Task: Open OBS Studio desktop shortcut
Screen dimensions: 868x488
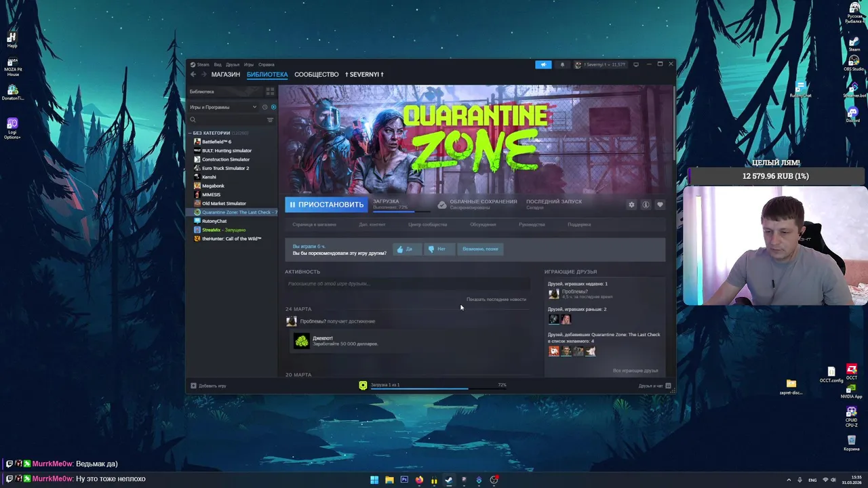Action: pyautogui.click(x=853, y=63)
